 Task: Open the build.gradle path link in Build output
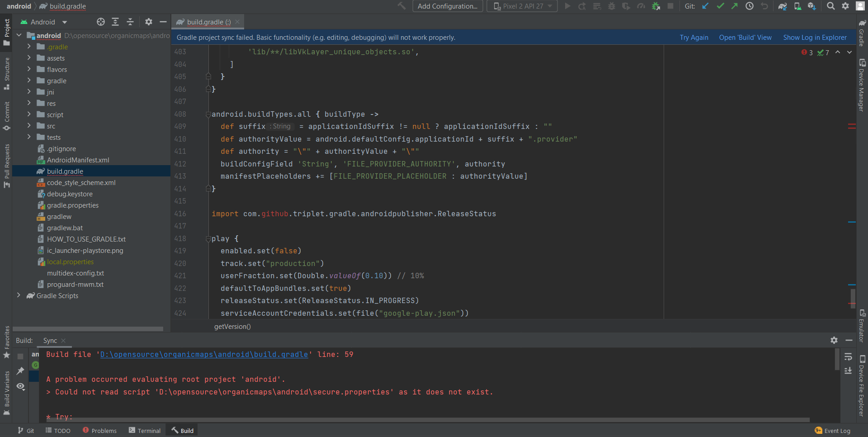[204, 354]
